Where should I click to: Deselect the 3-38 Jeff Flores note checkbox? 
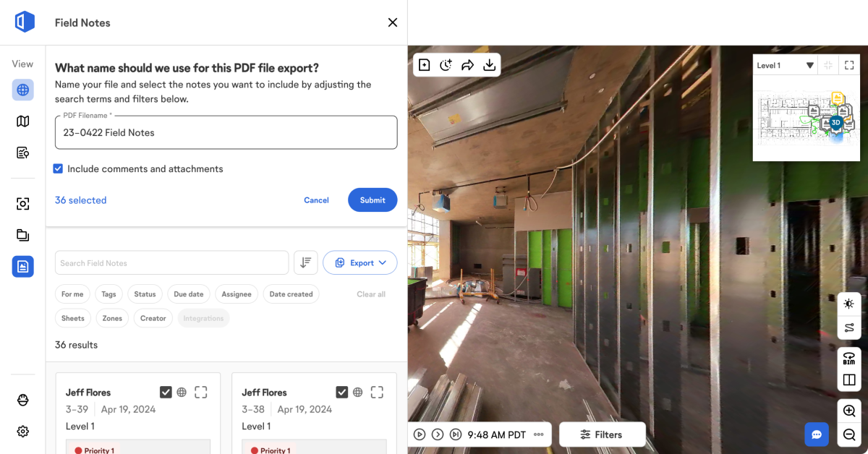click(342, 392)
